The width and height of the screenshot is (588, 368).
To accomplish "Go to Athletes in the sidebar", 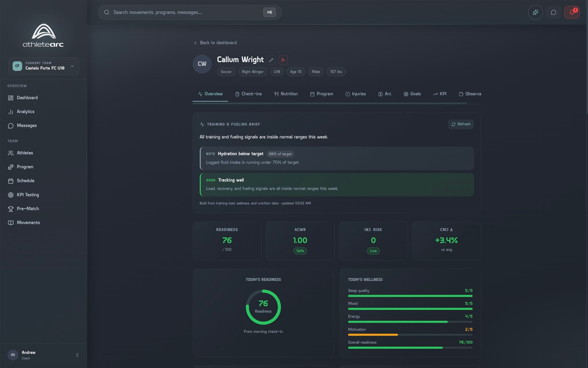I will coord(44,153).
